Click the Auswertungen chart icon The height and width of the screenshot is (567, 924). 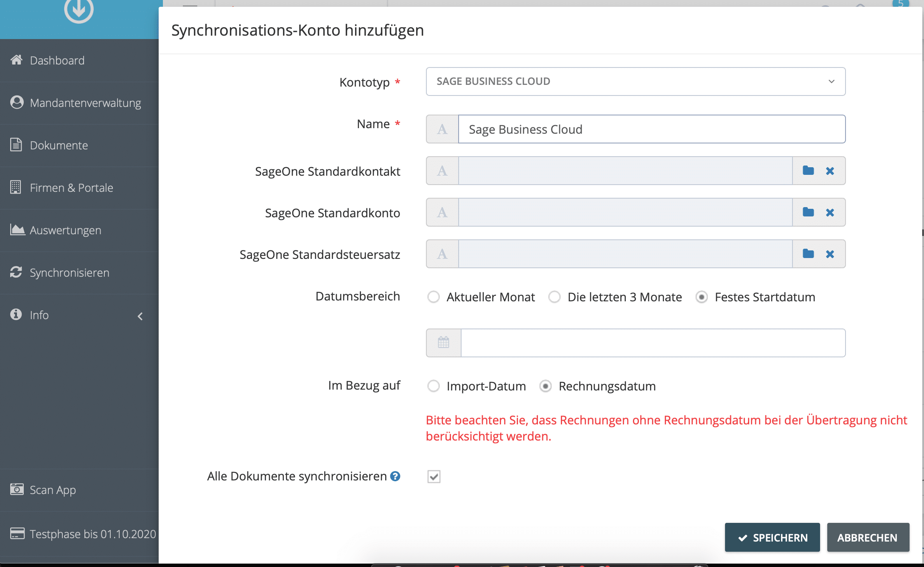pyautogui.click(x=17, y=229)
